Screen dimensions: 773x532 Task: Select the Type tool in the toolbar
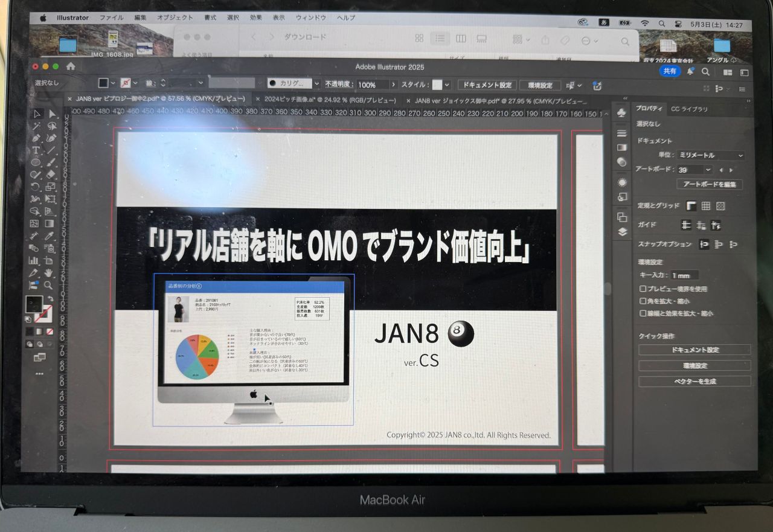point(36,150)
